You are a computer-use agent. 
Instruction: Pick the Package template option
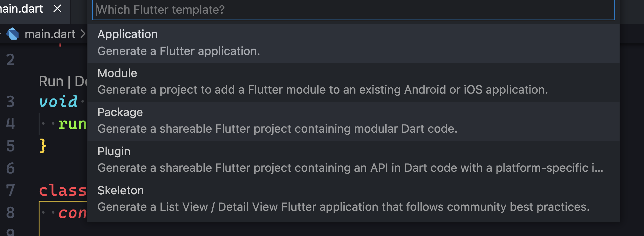353,121
